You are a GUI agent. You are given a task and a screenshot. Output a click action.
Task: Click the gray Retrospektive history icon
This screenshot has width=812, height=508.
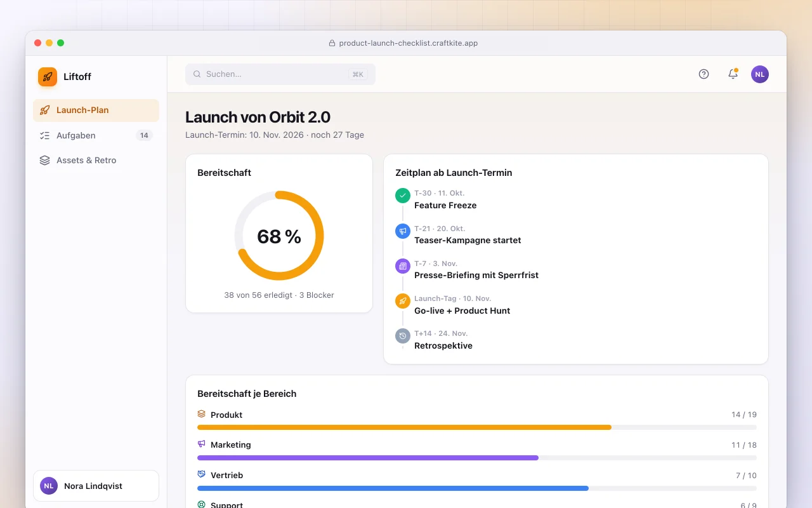pos(403,336)
